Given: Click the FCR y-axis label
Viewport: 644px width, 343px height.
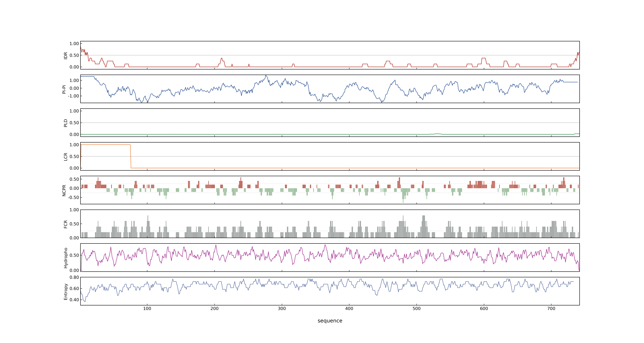Looking at the screenshot, I should coord(66,224).
